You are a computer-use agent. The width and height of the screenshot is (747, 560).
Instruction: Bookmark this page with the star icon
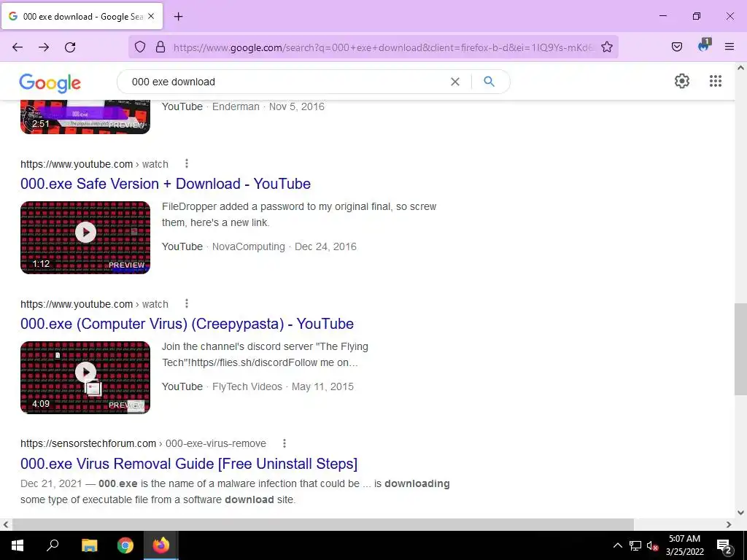(x=606, y=47)
